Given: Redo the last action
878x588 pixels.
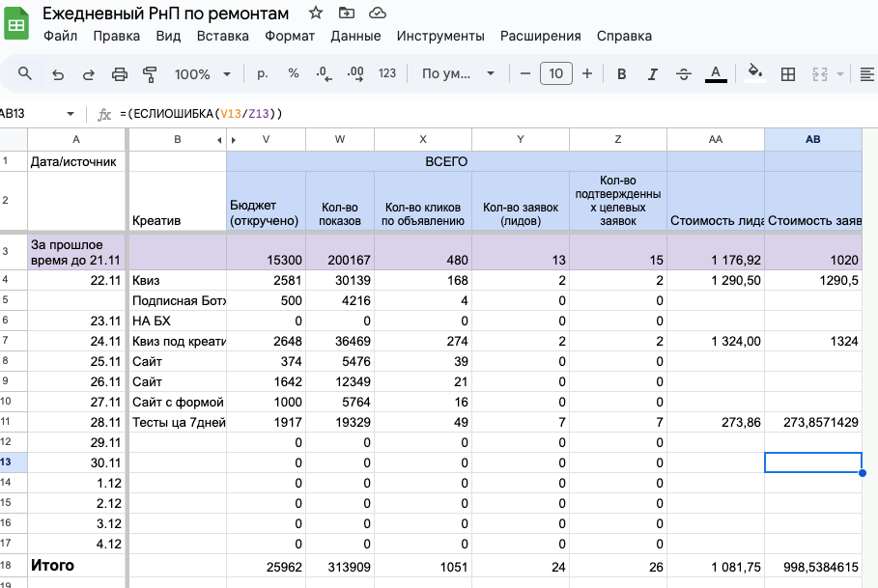Looking at the screenshot, I should coord(89,73).
